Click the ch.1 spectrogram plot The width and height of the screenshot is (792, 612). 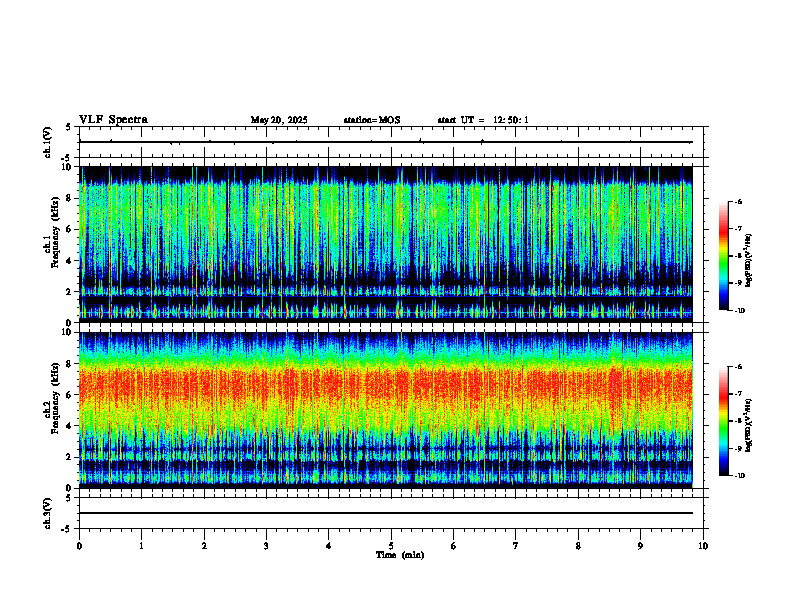(386, 244)
